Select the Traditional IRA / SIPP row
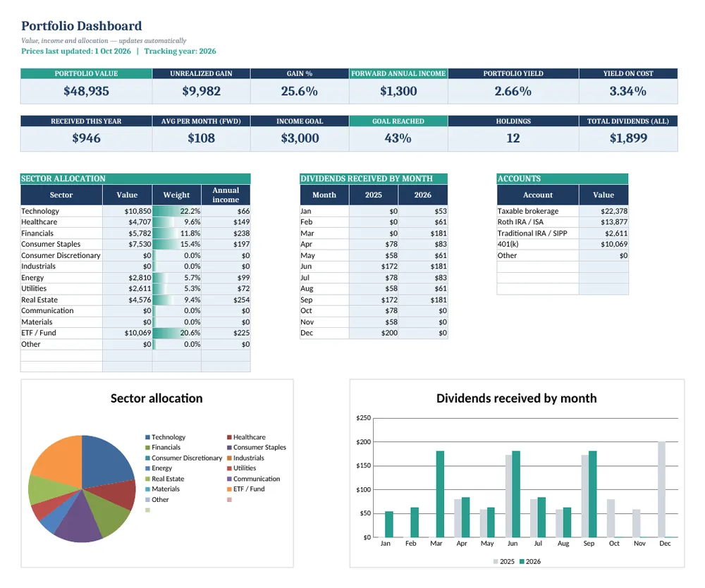 click(563, 233)
